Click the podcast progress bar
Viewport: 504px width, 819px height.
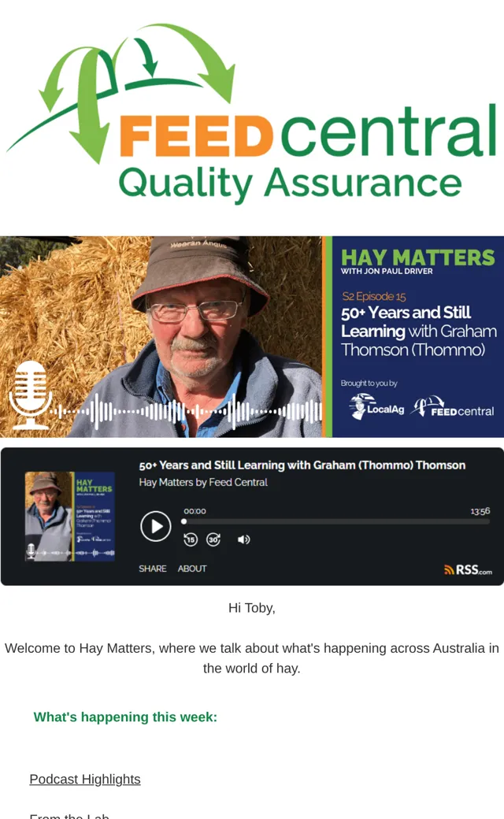(x=336, y=521)
